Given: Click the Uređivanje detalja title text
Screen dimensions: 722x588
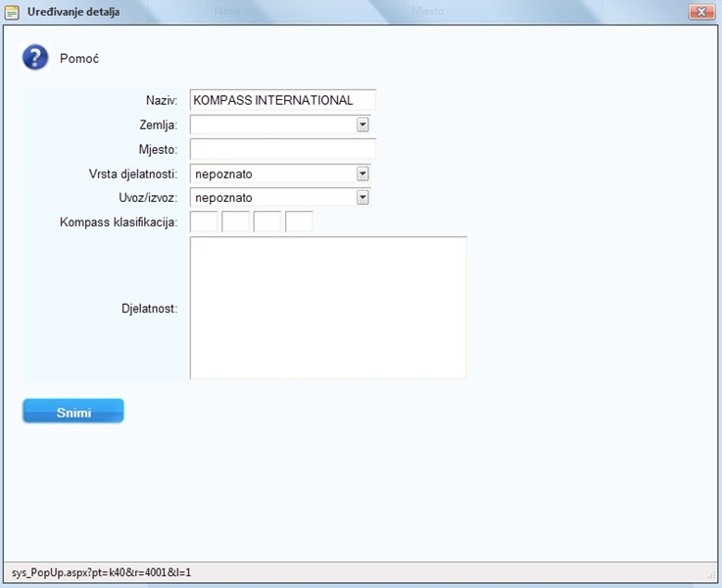Looking at the screenshot, I should pyautogui.click(x=73, y=12).
